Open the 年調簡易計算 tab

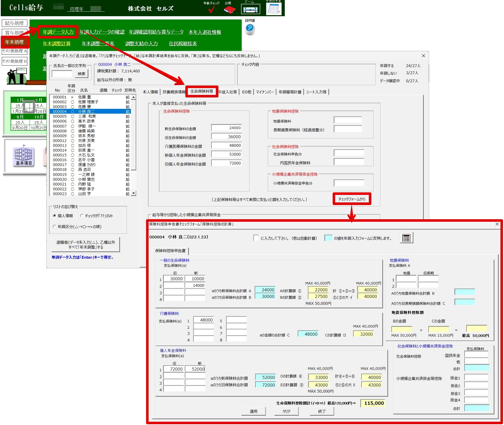pyautogui.click(x=290, y=92)
